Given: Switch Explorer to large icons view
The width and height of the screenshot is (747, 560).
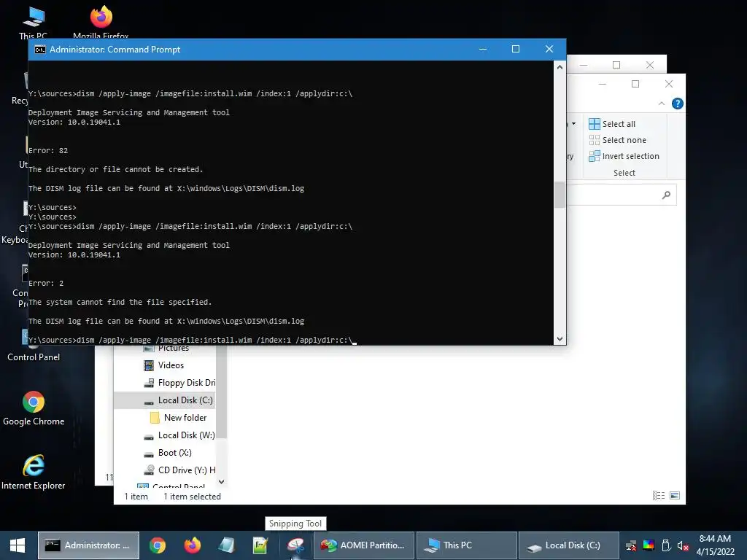Looking at the screenshot, I should pyautogui.click(x=675, y=496).
